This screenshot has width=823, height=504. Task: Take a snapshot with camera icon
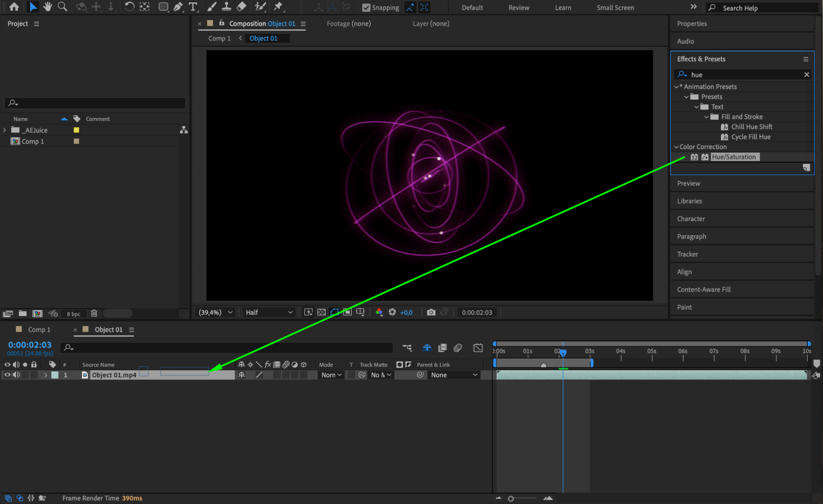point(431,312)
